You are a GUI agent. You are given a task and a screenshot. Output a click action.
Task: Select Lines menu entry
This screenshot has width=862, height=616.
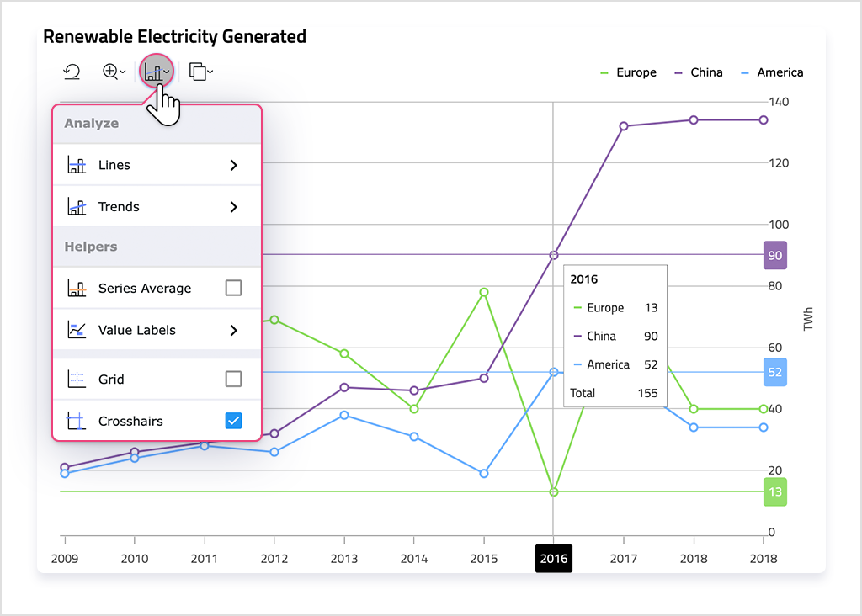pos(157,165)
